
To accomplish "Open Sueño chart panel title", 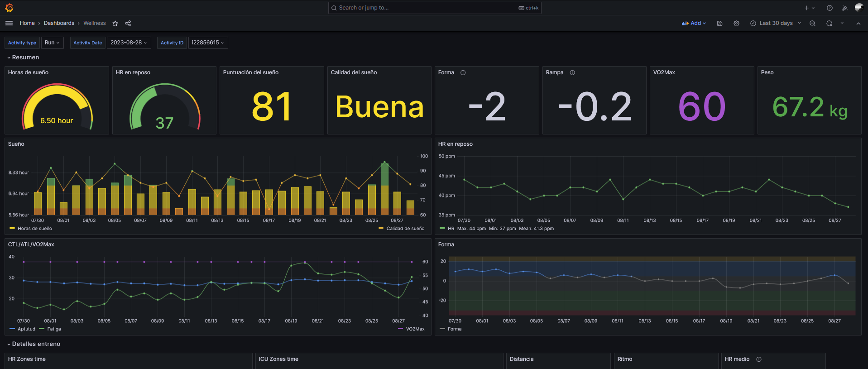I will pyautogui.click(x=16, y=144).
